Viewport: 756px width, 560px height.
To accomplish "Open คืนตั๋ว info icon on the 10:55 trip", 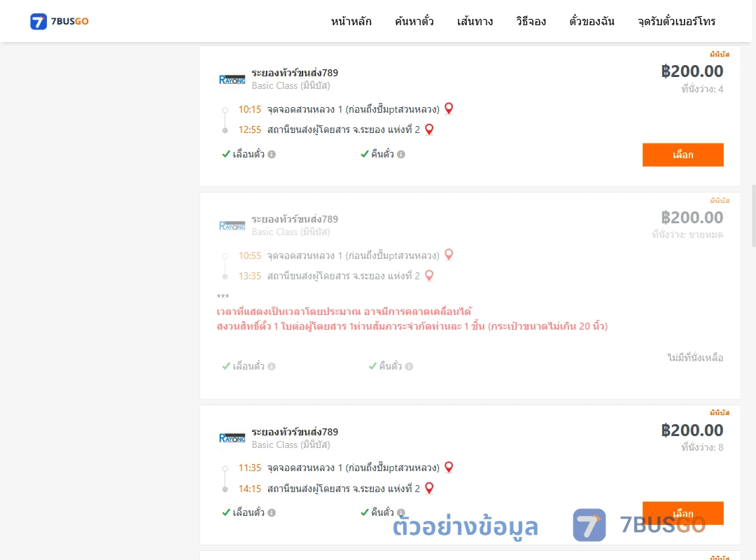I will 409,367.
